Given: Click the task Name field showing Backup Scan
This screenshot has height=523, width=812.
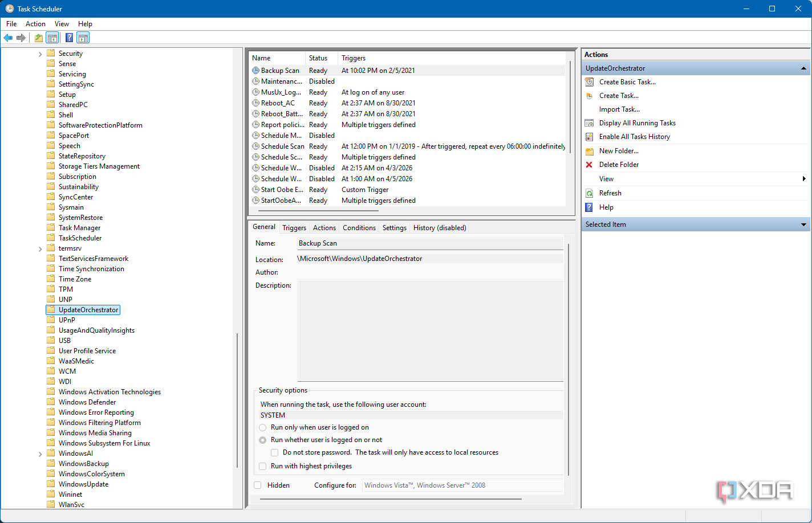Looking at the screenshot, I should pos(430,243).
